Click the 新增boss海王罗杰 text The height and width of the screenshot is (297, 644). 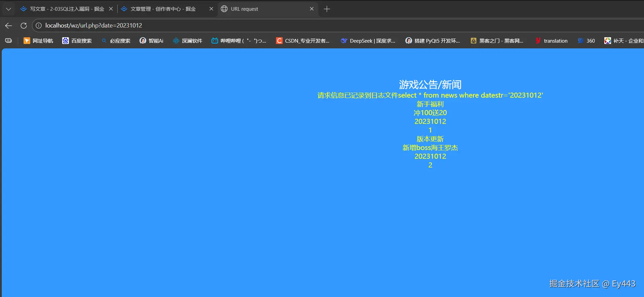click(x=430, y=148)
